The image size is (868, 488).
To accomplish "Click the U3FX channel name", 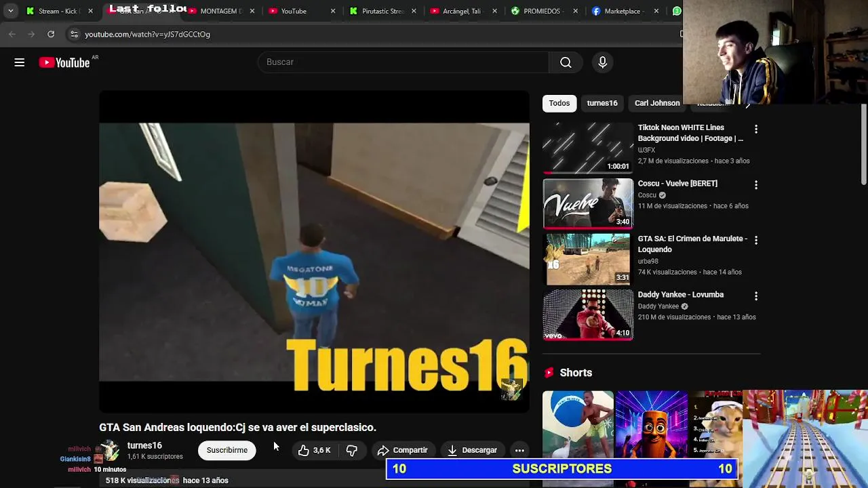I will pos(646,150).
